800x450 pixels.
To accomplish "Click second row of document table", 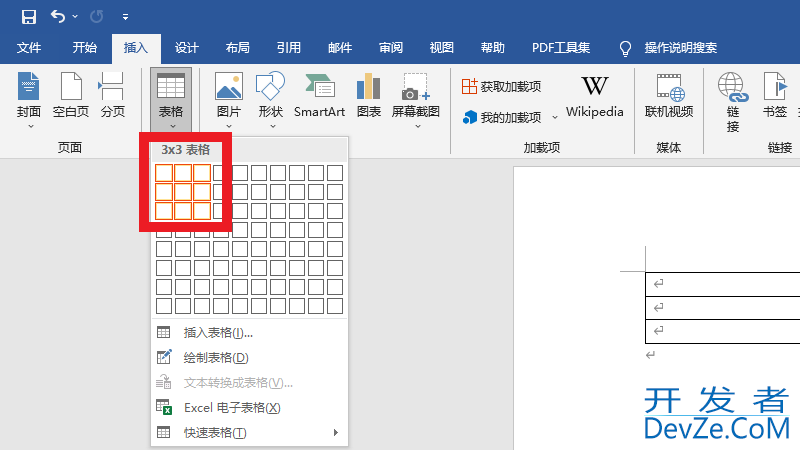I will [722, 308].
